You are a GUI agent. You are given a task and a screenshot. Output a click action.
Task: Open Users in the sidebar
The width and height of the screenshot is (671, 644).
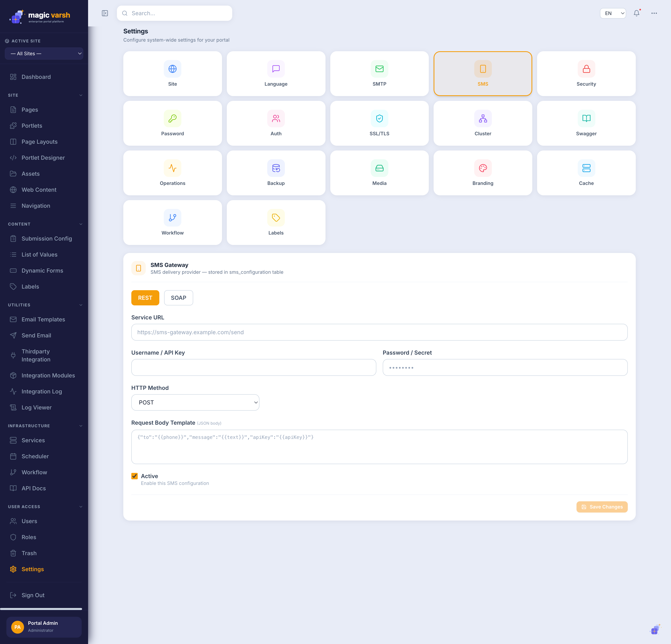point(44,521)
